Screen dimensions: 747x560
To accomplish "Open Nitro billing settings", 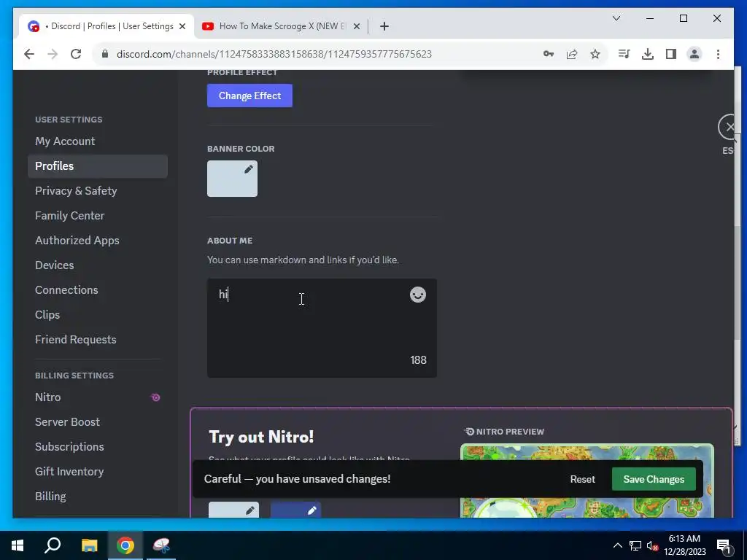I will tap(98, 397).
